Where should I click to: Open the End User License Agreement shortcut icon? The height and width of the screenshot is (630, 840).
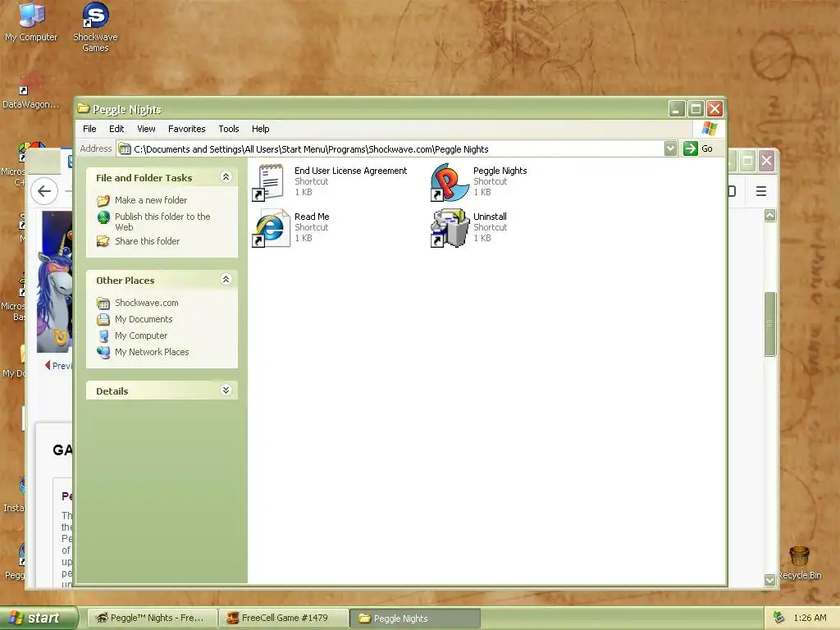click(x=269, y=182)
